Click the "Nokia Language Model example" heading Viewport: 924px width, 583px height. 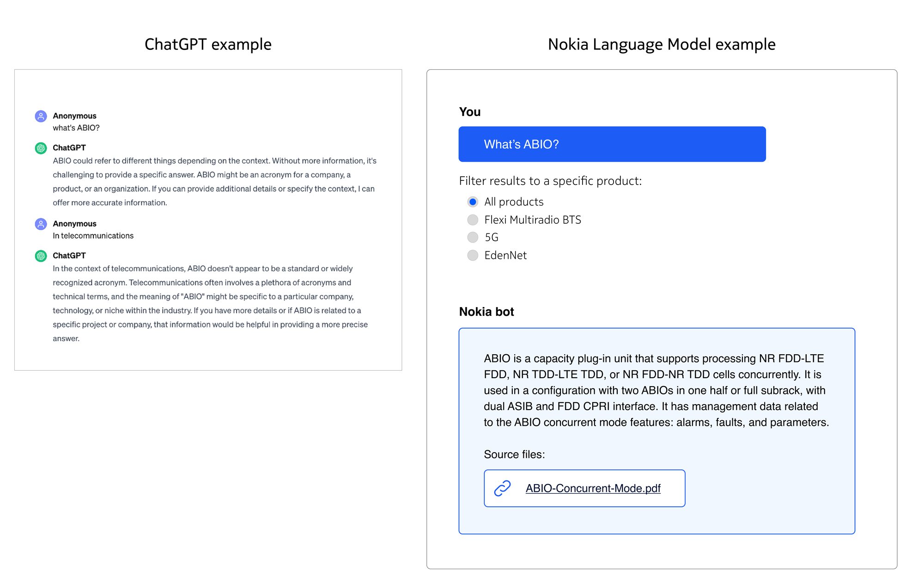pyautogui.click(x=661, y=44)
